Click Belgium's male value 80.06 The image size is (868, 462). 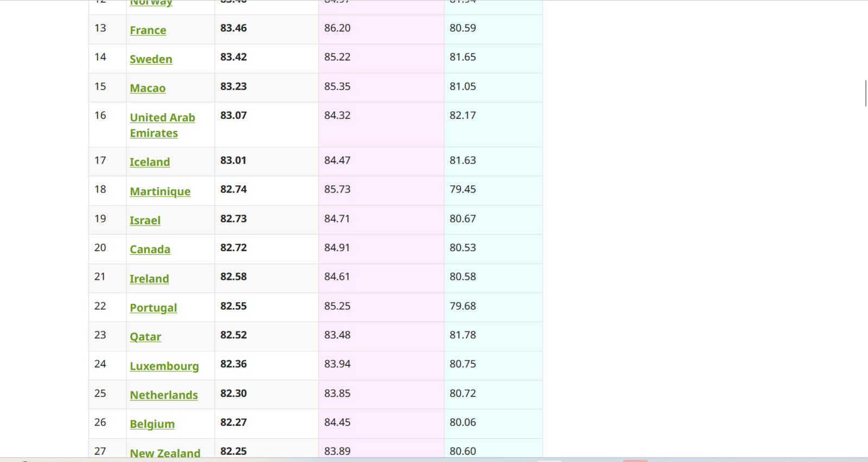point(463,422)
